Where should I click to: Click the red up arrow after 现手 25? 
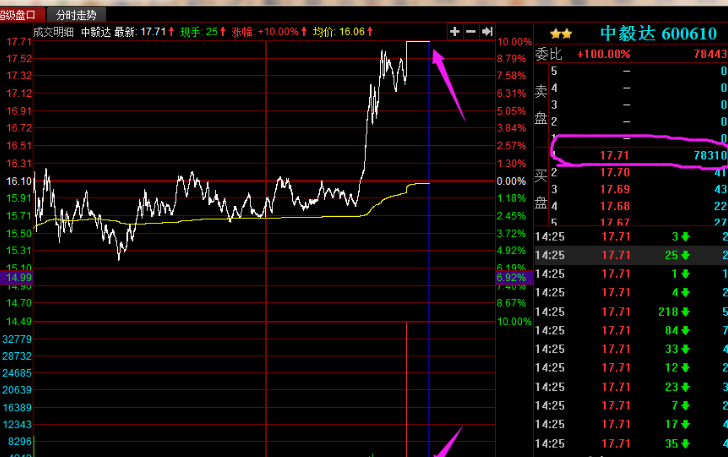pos(224,32)
